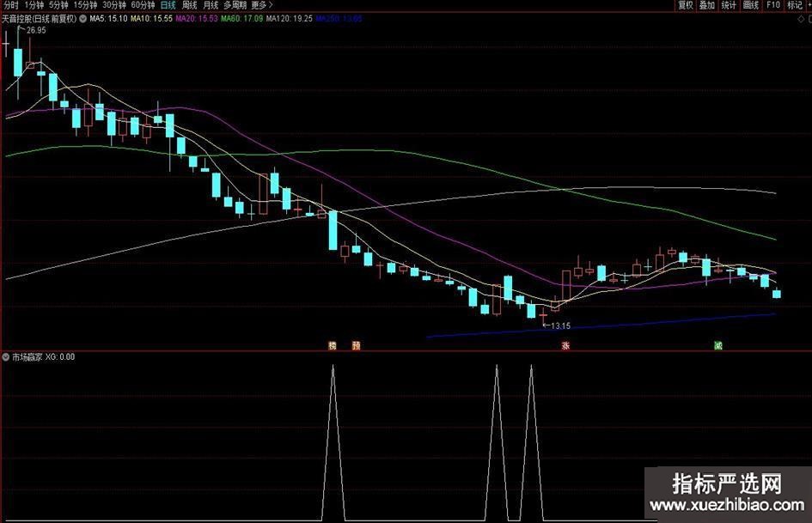812x523 pixels.
Task: Click the 天音控股(日线 前复权) chart title
Action: click(x=40, y=19)
